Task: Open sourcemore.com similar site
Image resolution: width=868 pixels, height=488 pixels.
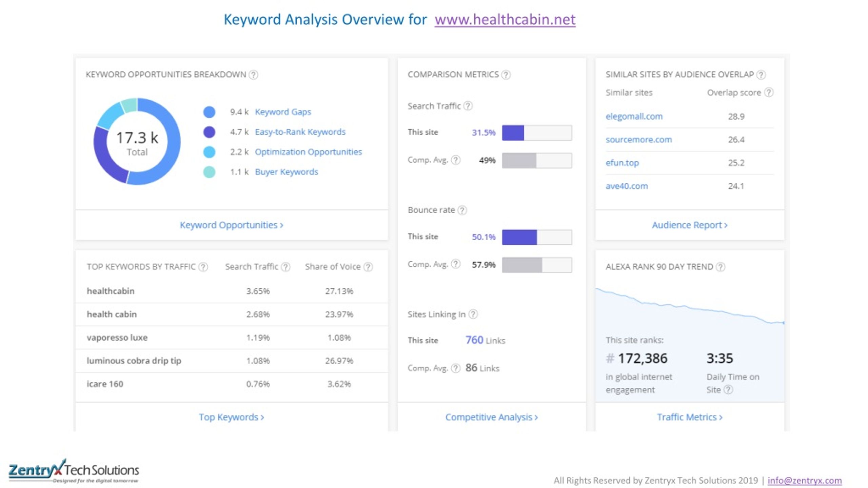Action: pyautogui.click(x=638, y=140)
